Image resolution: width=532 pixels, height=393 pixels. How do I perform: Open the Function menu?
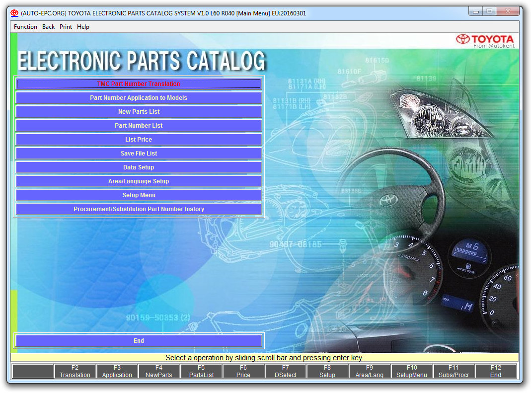[x=25, y=27]
